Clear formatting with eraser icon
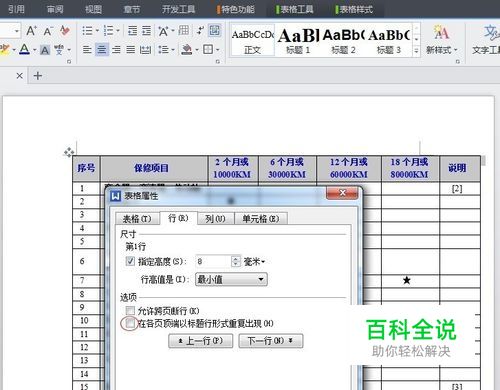The image size is (500, 390). (65, 31)
